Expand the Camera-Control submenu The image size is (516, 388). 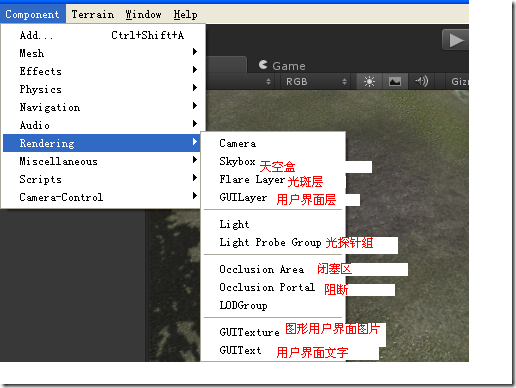[x=102, y=197]
